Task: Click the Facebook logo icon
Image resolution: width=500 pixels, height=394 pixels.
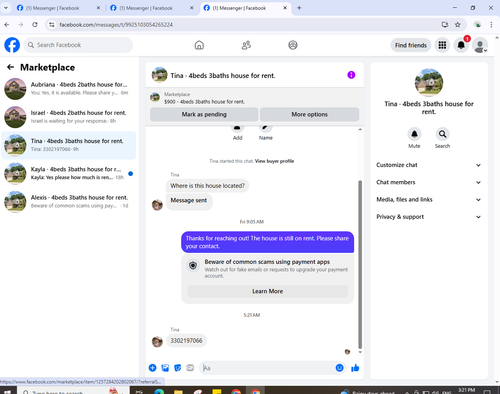Action: point(12,45)
